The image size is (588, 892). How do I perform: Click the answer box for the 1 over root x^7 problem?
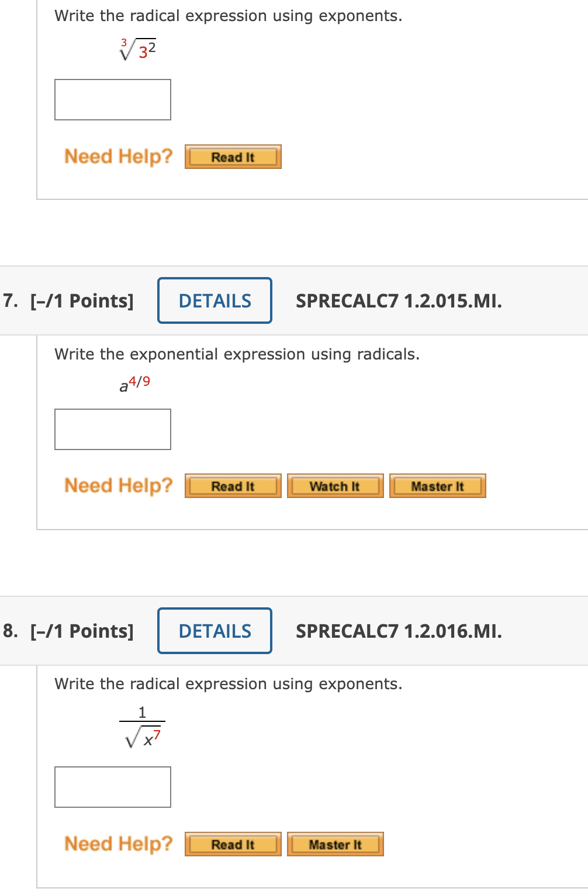112,786
